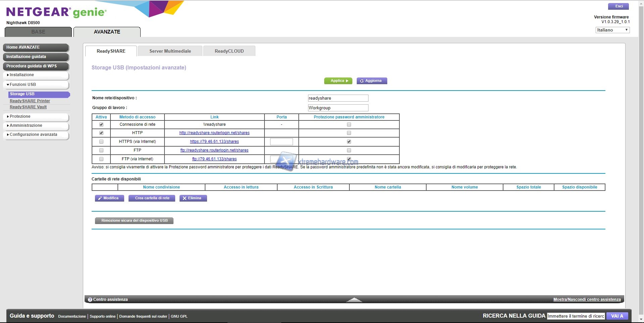Click the NETGEAR genie logo
This screenshot has height=323, width=644.
click(x=56, y=12)
